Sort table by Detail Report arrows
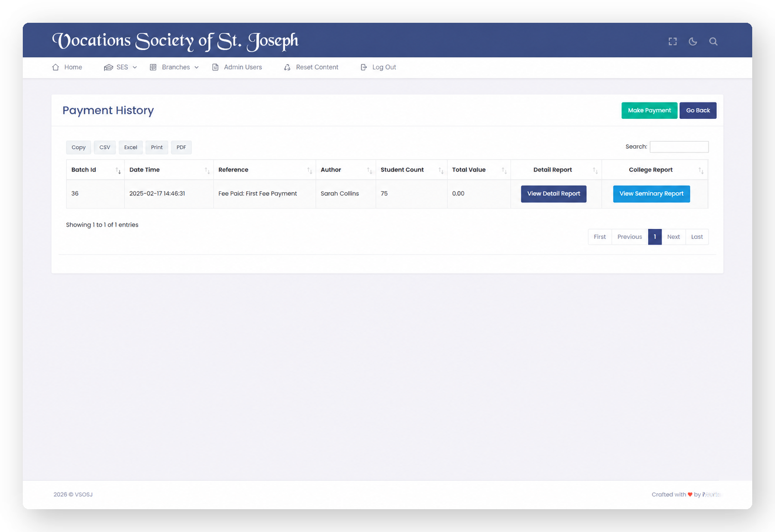This screenshot has height=532, width=775. [595, 171]
